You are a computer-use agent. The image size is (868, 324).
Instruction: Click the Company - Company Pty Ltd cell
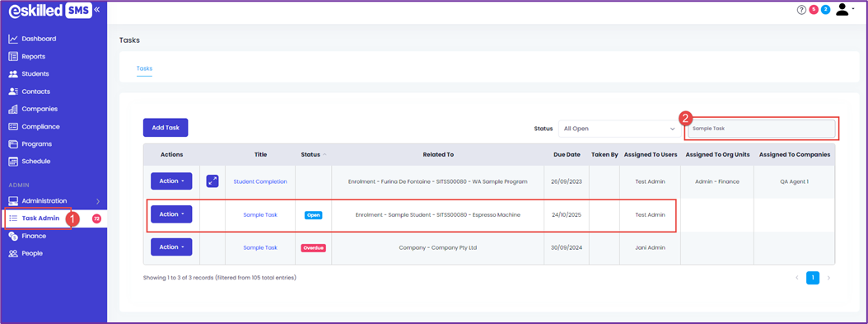coord(438,247)
